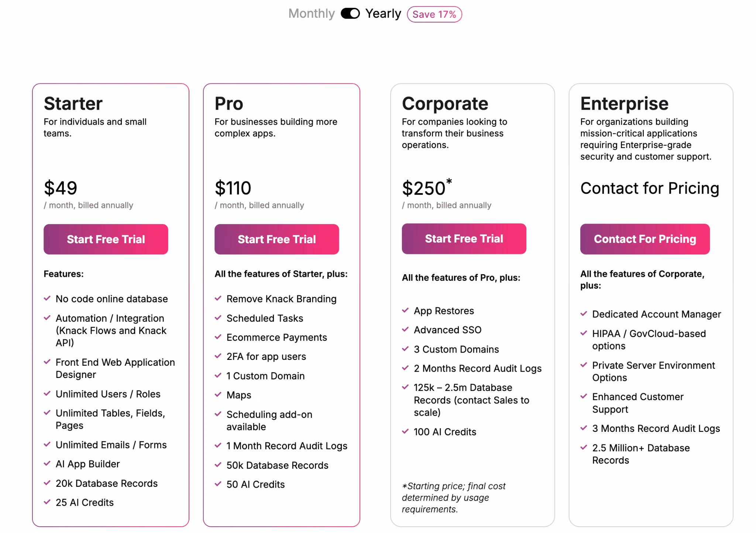Start Free Trial for Corporate plan
Screen dimensions: 756x533
coord(464,238)
